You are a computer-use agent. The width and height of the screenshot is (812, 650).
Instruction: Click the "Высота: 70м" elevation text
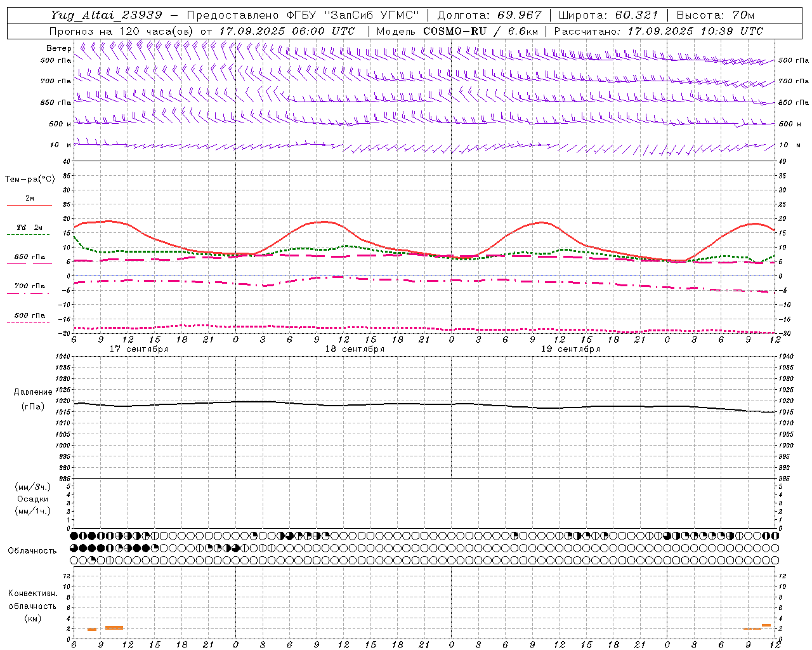pos(715,15)
